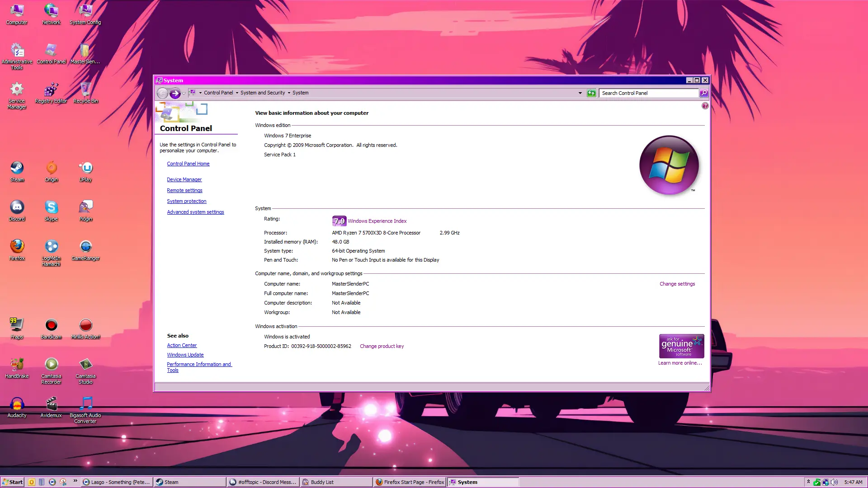Switch to Discord #offtopic taskbar window
Image resolution: width=868 pixels, height=488 pixels.
click(x=263, y=482)
